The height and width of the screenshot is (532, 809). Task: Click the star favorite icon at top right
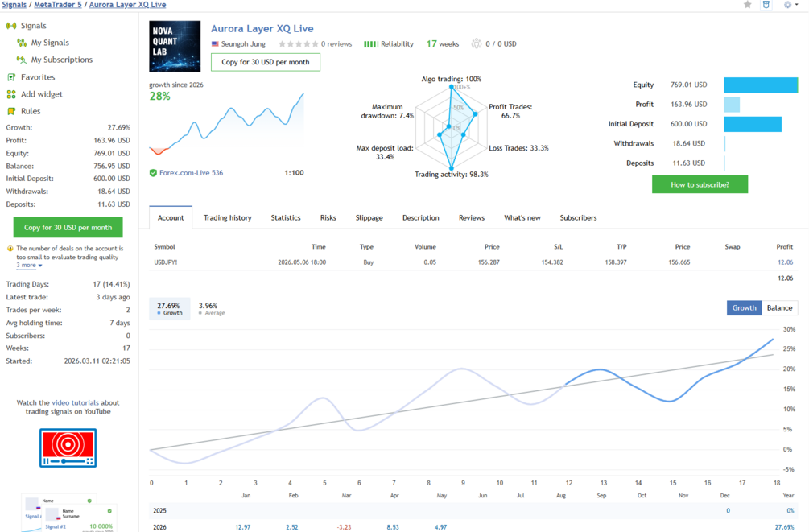747,5
